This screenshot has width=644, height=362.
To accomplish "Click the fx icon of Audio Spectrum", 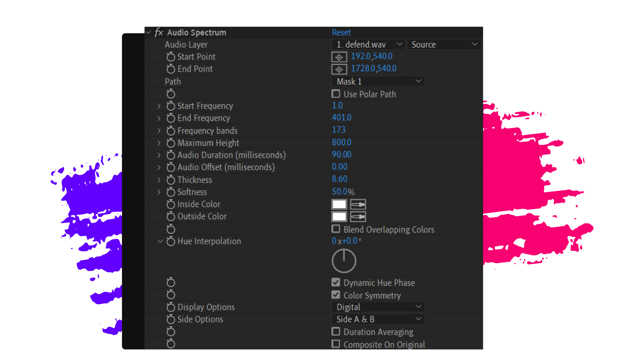I will pyautogui.click(x=159, y=33).
